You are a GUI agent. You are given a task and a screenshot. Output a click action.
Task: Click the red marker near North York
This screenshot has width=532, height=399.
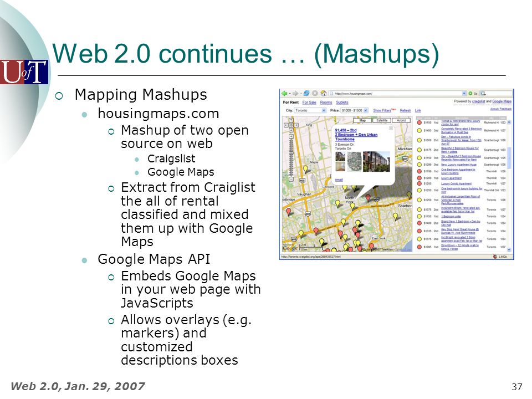tap(368, 197)
